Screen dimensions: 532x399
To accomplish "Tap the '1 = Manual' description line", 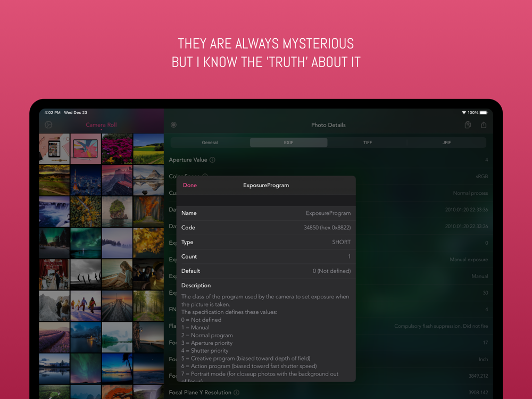I will 195,327.
